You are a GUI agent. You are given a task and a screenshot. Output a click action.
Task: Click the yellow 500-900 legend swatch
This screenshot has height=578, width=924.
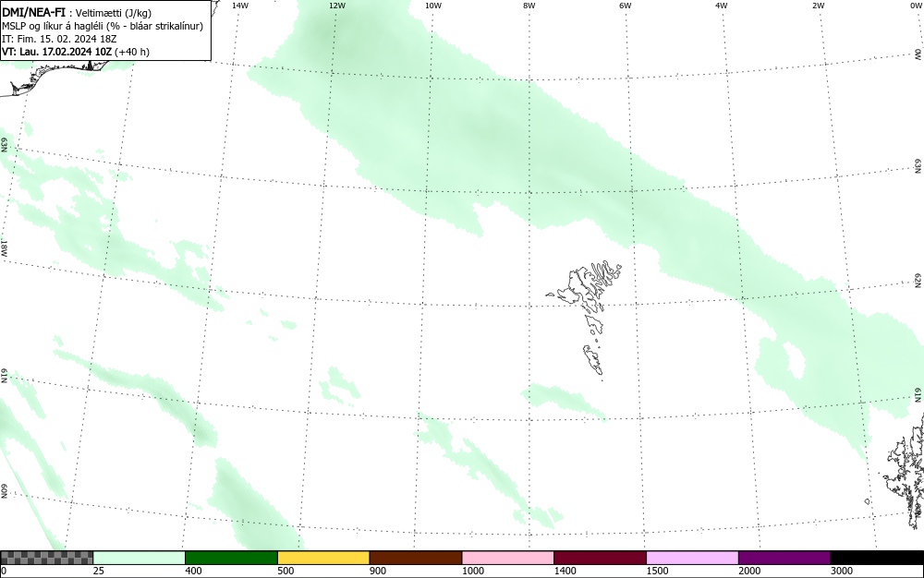(323, 558)
